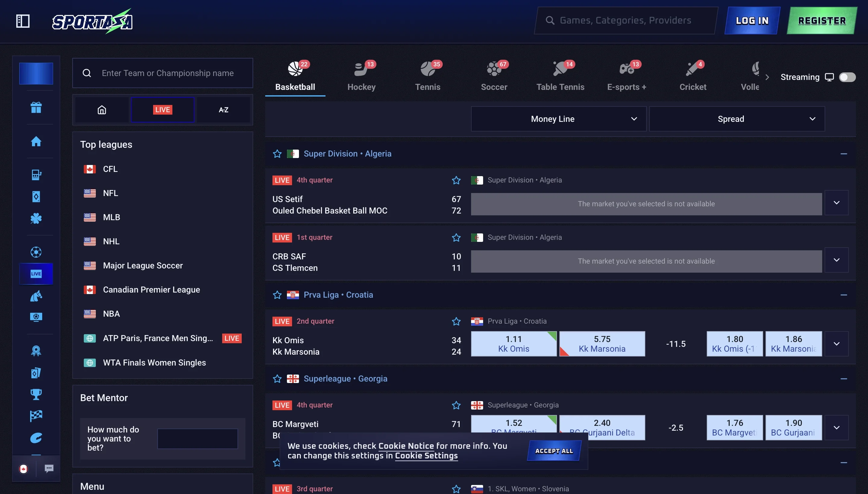
Task: Favorite the Kk Omis vs Kk Marsonia match
Action: (x=456, y=321)
